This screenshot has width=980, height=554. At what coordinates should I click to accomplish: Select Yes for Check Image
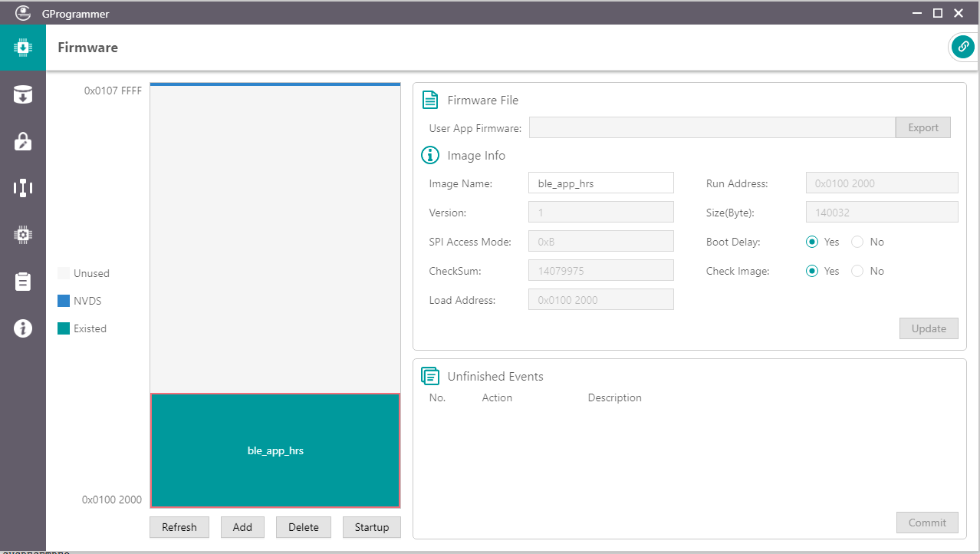812,271
